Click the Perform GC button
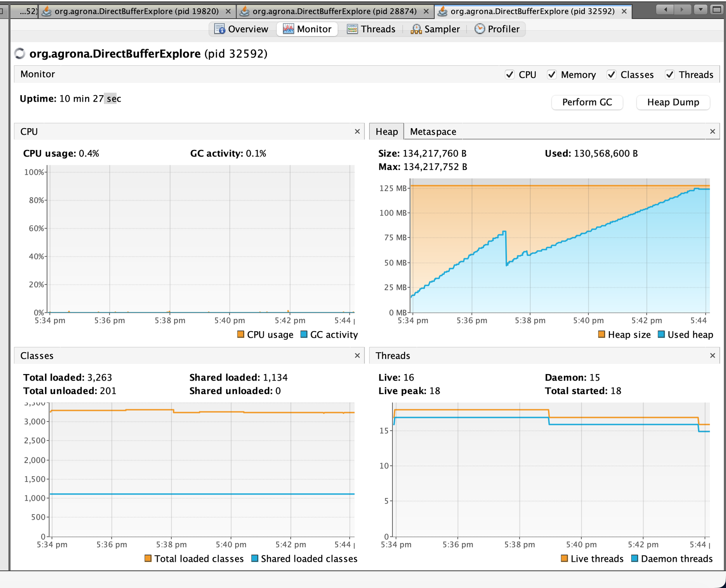The width and height of the screenshot is (726, 588). pyautogui.click(x=587, y=102)
